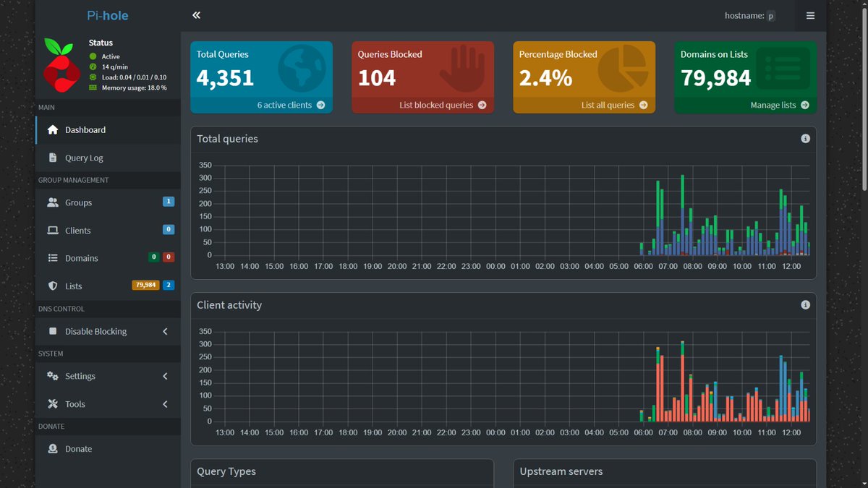Viewport: 868px width, 488px height.
Task: Click the Load: 0.04 / 0.01 / 0.10 text
Action: pos(134,77)
